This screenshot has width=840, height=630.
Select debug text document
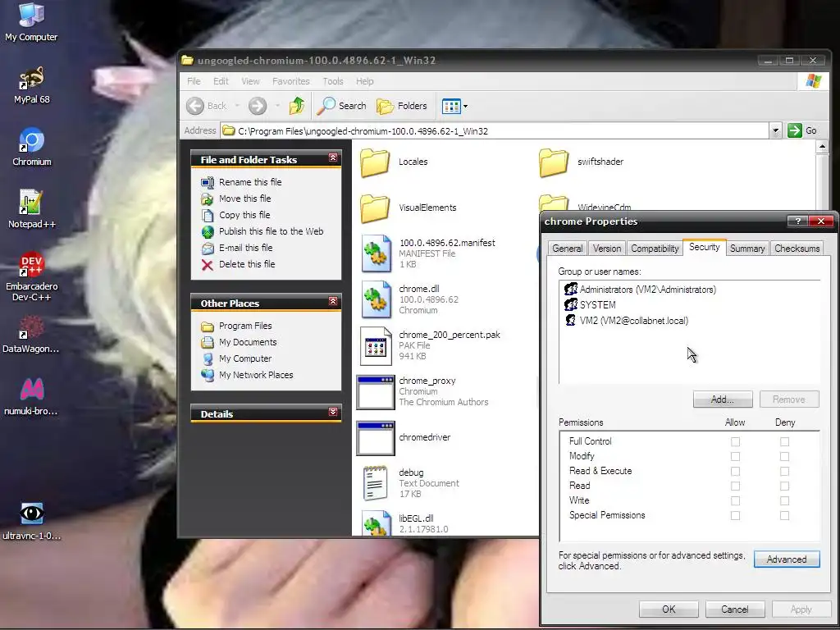pos(410,483)
